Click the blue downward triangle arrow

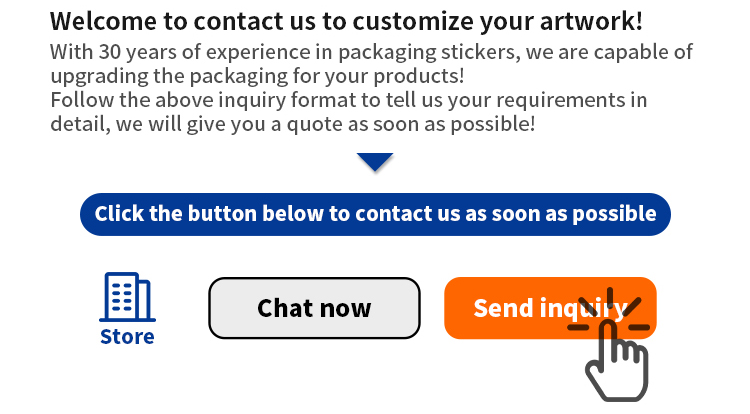coord(375,162)
